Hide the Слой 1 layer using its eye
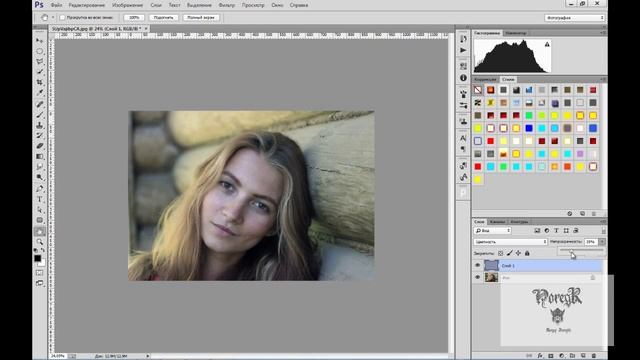This screenshot has width=640, height=360. click(x=478, y=265)
